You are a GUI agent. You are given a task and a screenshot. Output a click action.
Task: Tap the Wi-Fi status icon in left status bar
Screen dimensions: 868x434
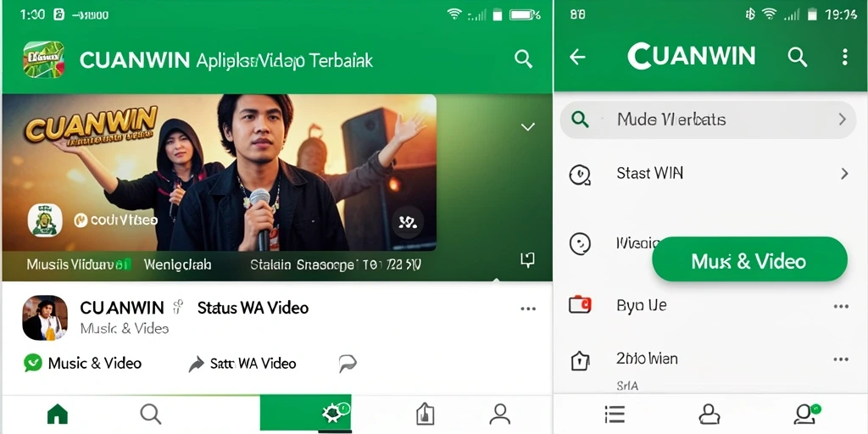454,15
